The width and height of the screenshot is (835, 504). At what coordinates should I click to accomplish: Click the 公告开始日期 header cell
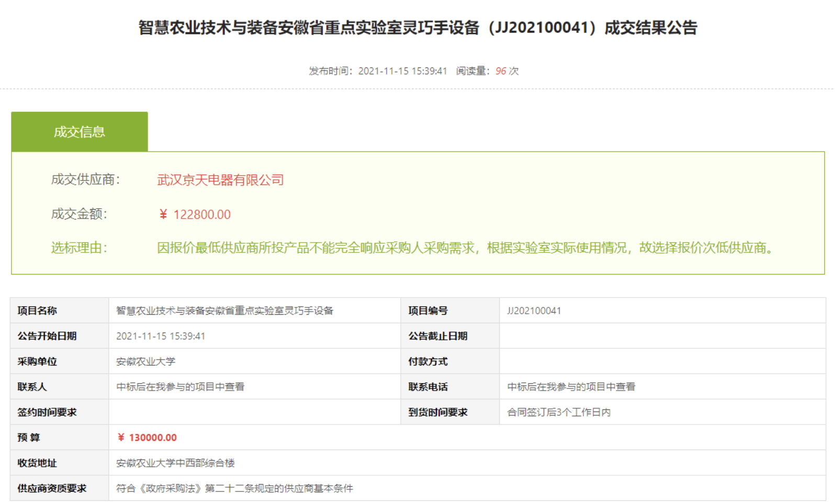pos(60,336)
